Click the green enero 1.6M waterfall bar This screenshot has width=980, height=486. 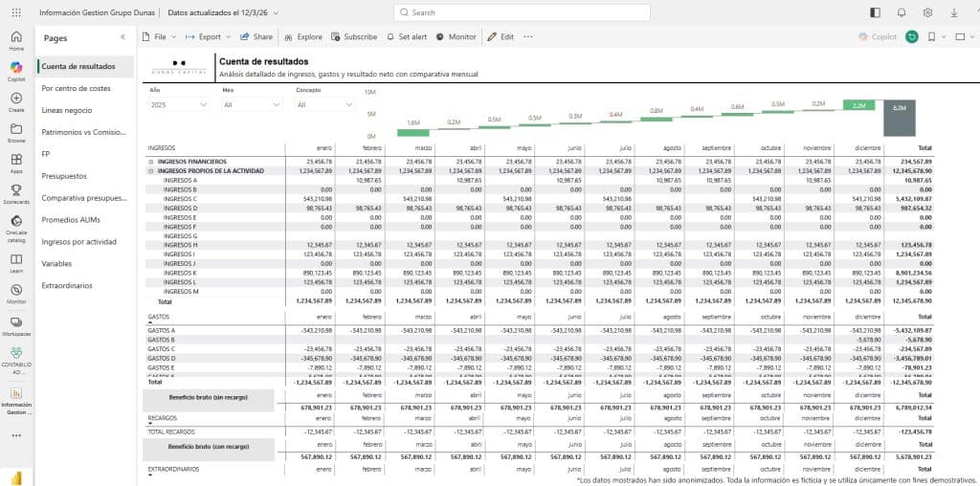(413, 132)
